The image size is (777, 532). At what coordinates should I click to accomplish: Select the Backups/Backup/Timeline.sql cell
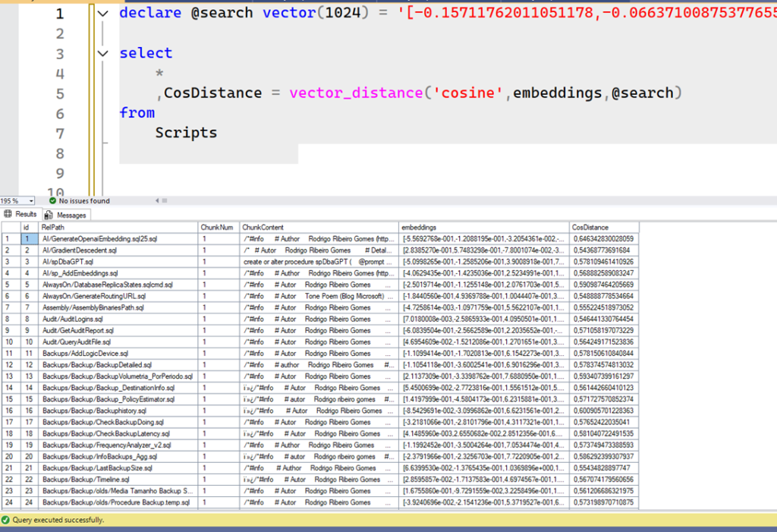(x=85, y=480)
